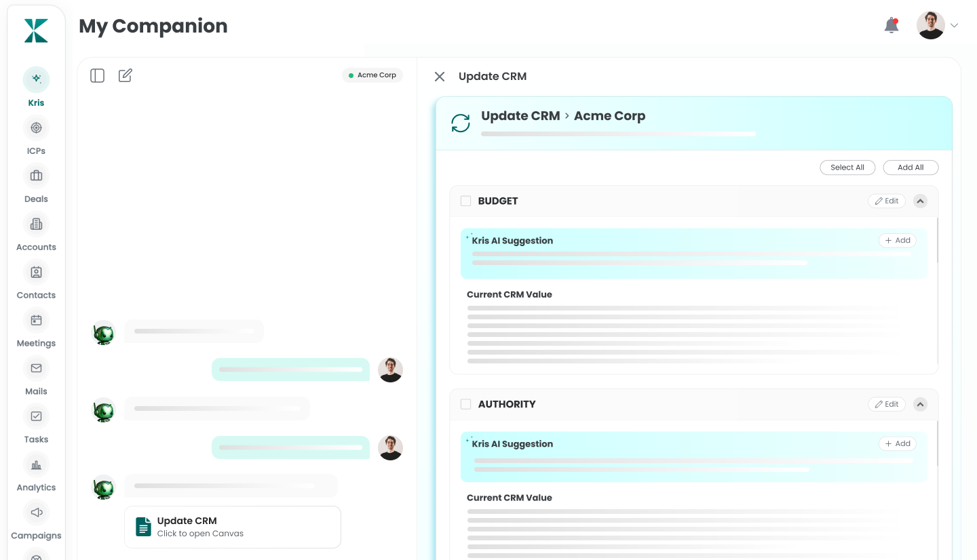
Task: Add the Kris AI suggestion for AUTHORITY
Action: 898,443
